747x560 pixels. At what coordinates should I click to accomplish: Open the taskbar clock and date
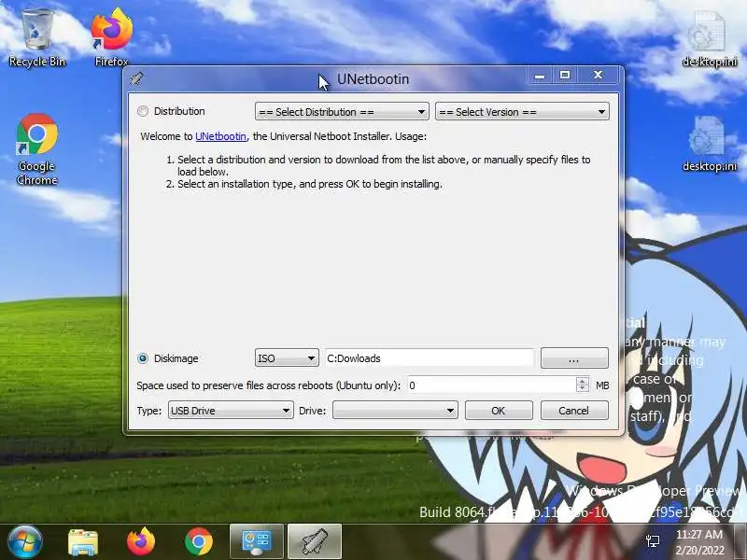[699, 542]
